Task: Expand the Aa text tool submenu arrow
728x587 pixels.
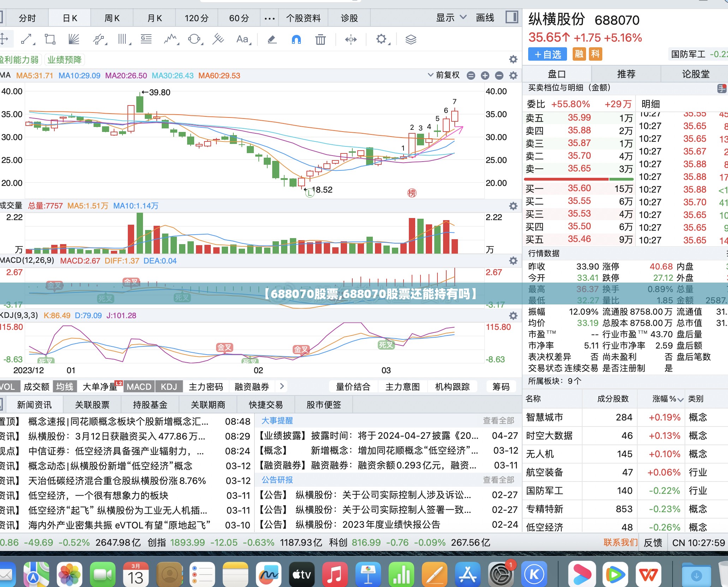Action: (250, 44)
